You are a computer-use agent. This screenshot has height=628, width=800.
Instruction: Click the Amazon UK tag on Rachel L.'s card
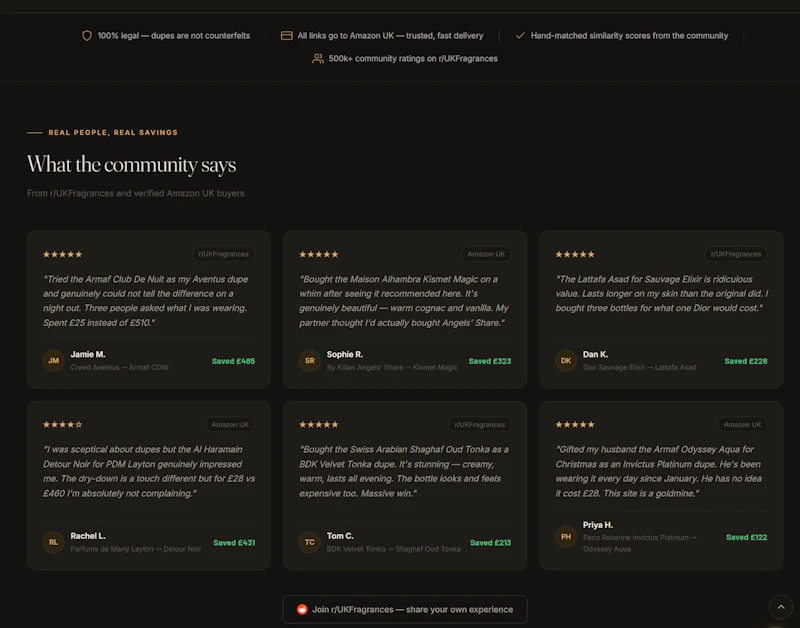tap(230, 424)
